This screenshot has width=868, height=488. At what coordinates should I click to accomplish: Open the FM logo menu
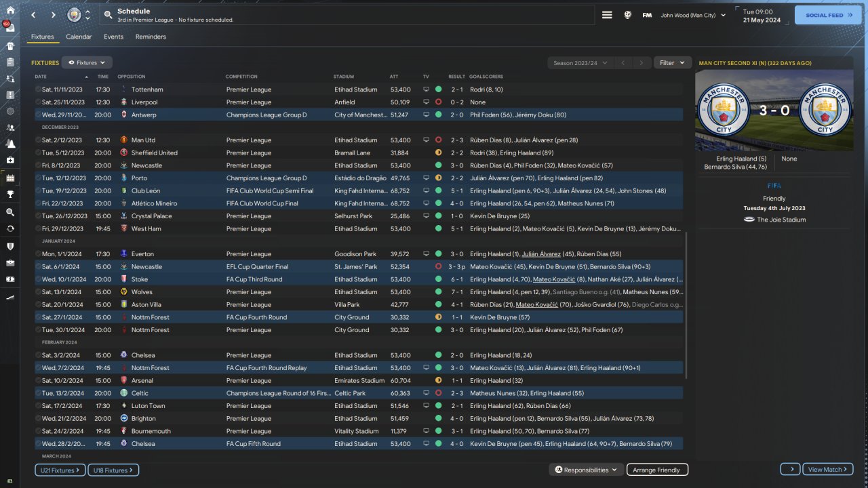(x=647, y=15)
